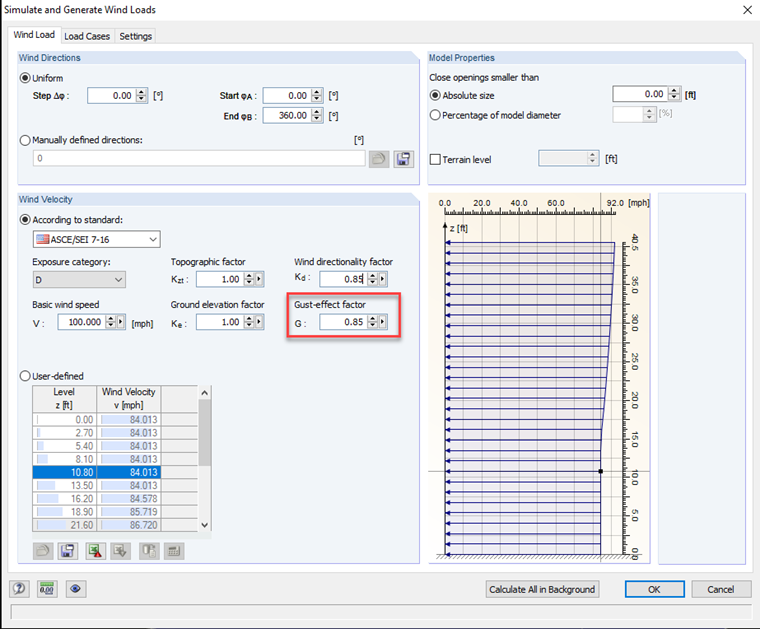Switch to the Load Cases tab
This screenshot has height=629, width=760.
coord(87,36)
